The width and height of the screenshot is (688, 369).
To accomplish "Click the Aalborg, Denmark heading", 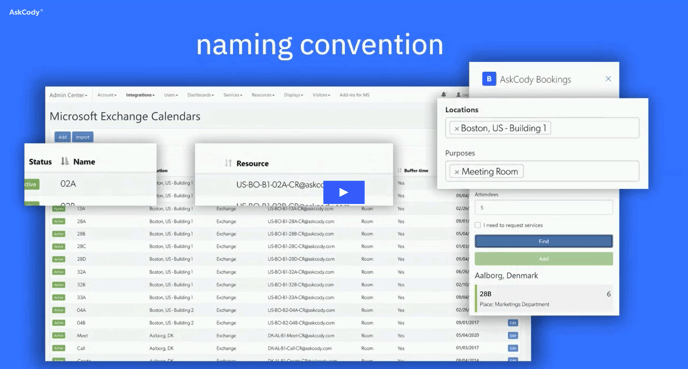I will (506, 276).
